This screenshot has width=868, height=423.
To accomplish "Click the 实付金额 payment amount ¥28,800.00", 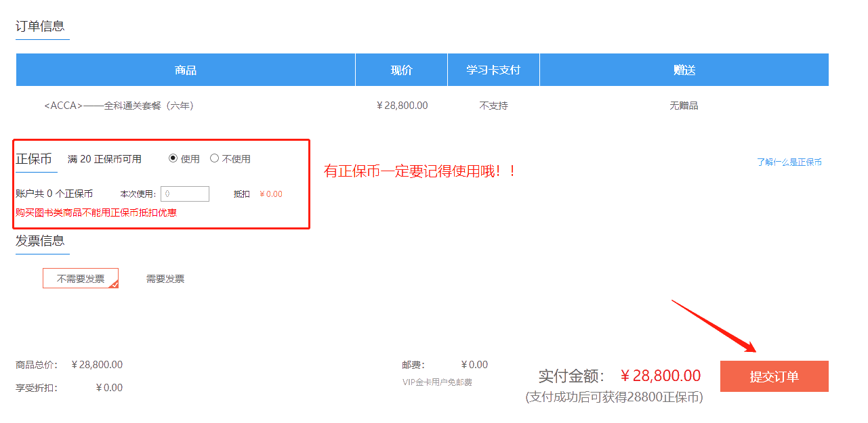I will pyautogui.click(x=660, y=376).
